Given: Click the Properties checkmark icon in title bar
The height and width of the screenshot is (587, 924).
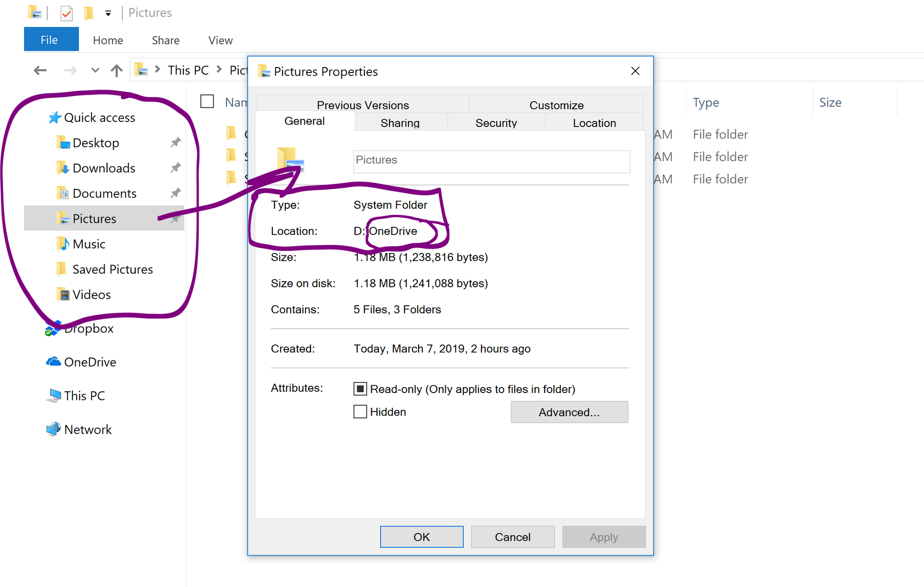Looking at the screenshot, I should [x=67, y=13].
